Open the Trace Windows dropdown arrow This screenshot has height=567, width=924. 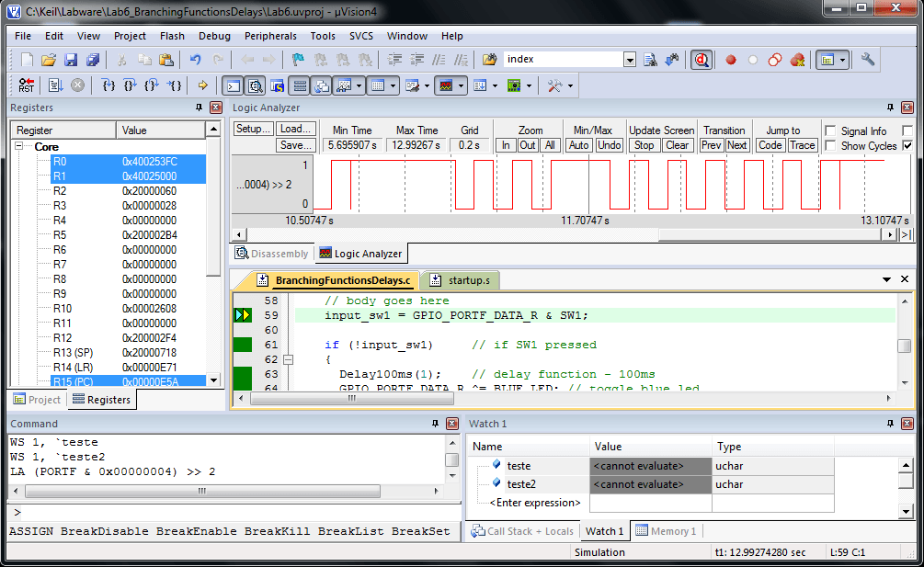[x=495, y=86]
